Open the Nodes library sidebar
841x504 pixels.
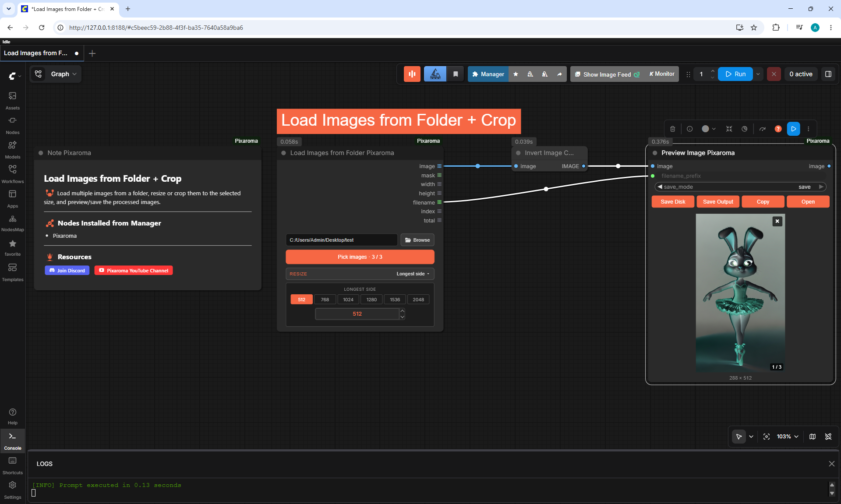[x=13, y=125]
